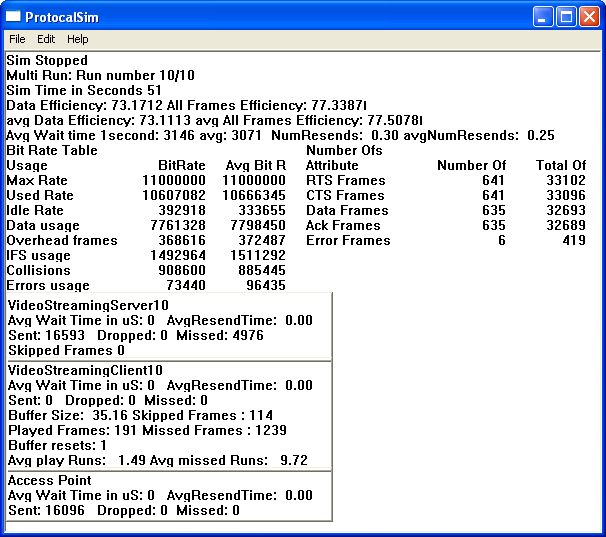Image resolution: width=606 pixels, height=537 pixels.
Task: Minimize the ProtocalSim window
Action: tap(544, 17)
